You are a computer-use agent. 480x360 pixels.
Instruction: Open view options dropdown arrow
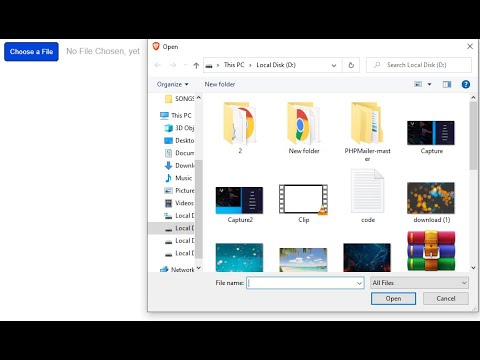point(429,84)
